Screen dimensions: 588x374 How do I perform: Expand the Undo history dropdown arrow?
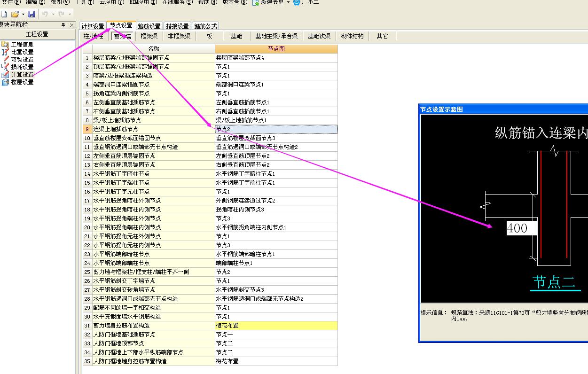[53, 14]
